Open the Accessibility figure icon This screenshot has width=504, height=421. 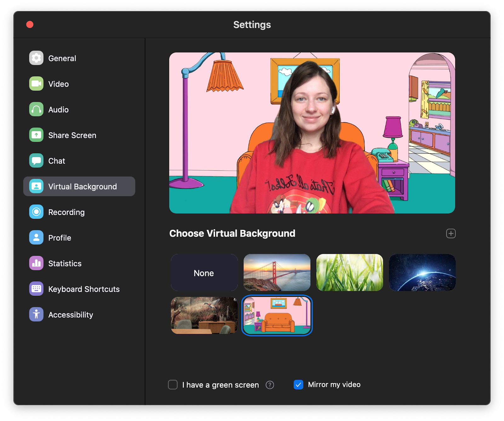36,314
